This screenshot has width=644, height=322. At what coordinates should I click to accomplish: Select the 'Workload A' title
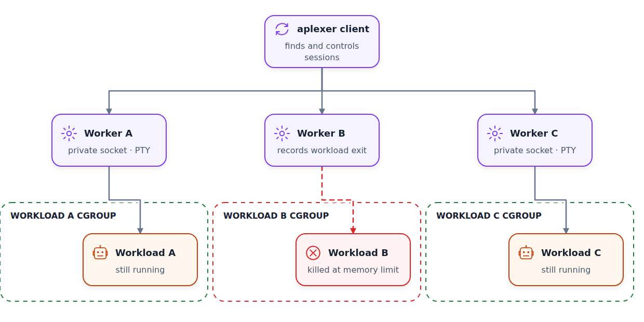[145, 253]
